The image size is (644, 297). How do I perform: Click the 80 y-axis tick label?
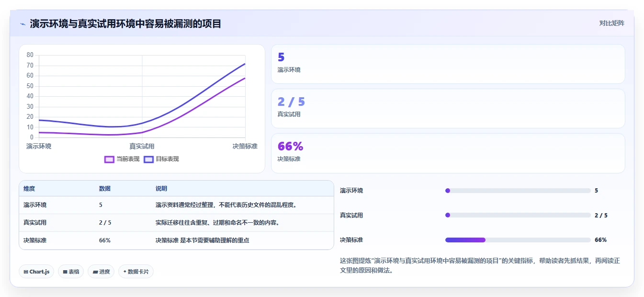(30, 55)
